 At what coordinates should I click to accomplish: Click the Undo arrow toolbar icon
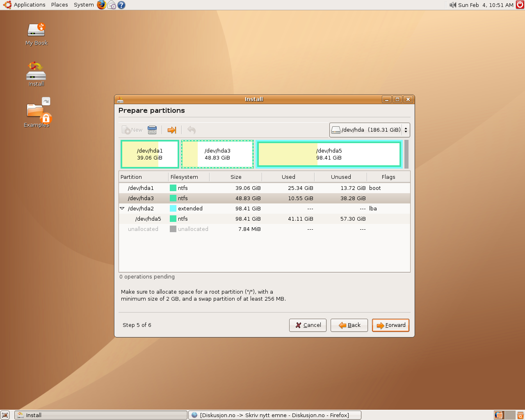pos(192,130)
